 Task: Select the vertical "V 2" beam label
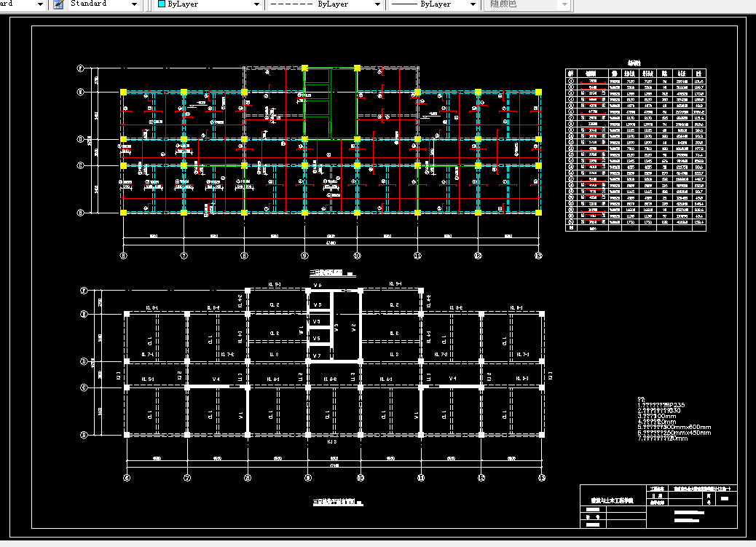(x=353, y=327)
